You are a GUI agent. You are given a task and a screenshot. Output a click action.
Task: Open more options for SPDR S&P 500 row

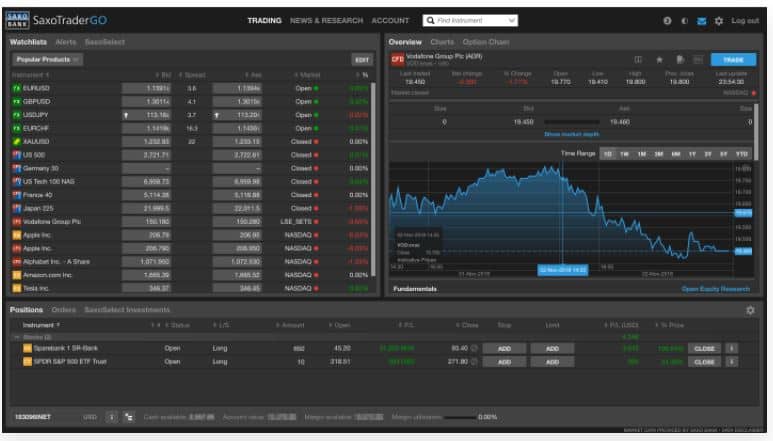pyautogui.click(x=731, y=362)
